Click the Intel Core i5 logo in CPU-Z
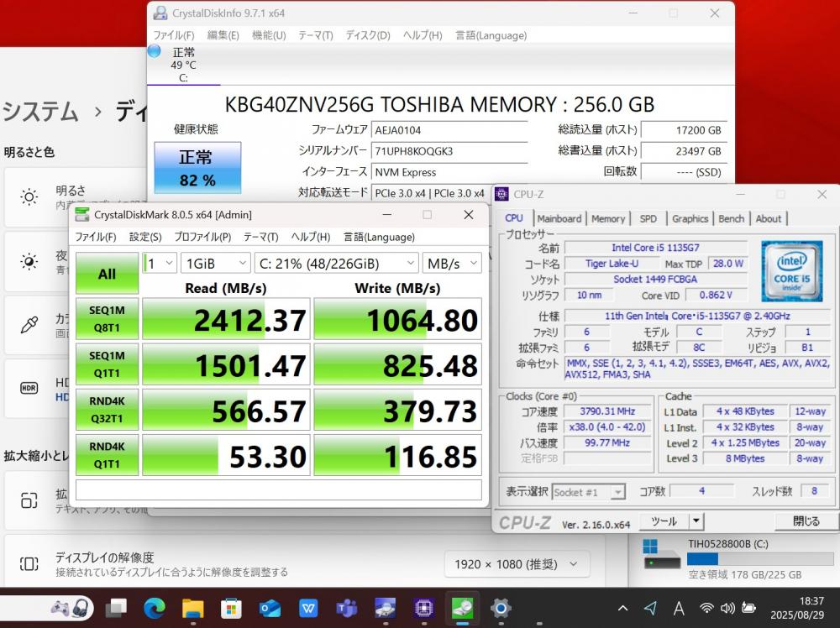The image size is (840, 628). 792,271
